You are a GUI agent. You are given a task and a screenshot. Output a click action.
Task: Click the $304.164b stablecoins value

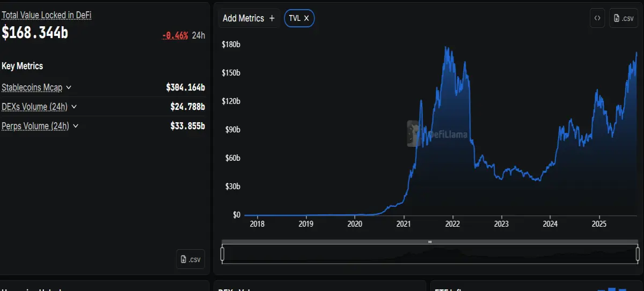pos(186,87)
